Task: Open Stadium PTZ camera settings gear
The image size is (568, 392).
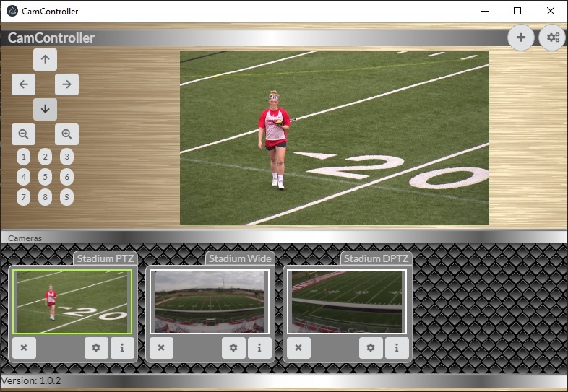Action: coord(96,348)
